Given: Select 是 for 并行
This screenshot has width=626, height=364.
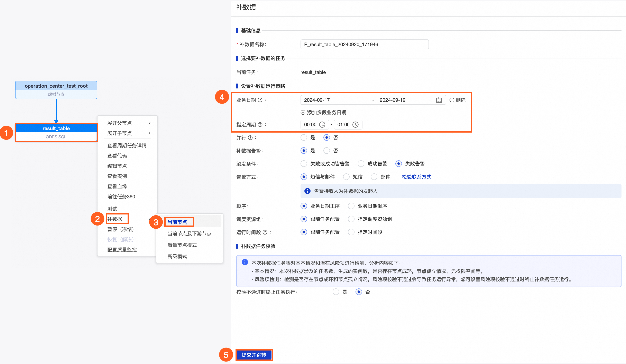Looking at the screenshot, I should 304,137.
